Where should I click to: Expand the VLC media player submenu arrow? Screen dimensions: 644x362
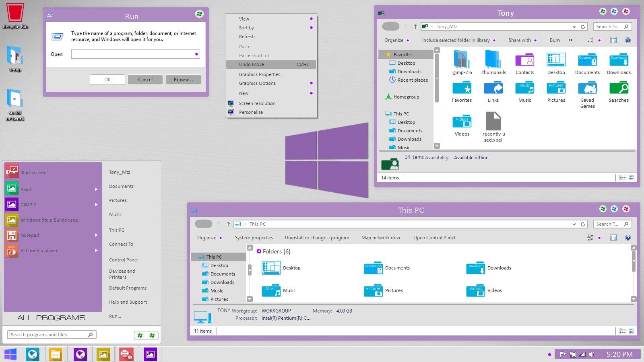click(x=96, y=251)
